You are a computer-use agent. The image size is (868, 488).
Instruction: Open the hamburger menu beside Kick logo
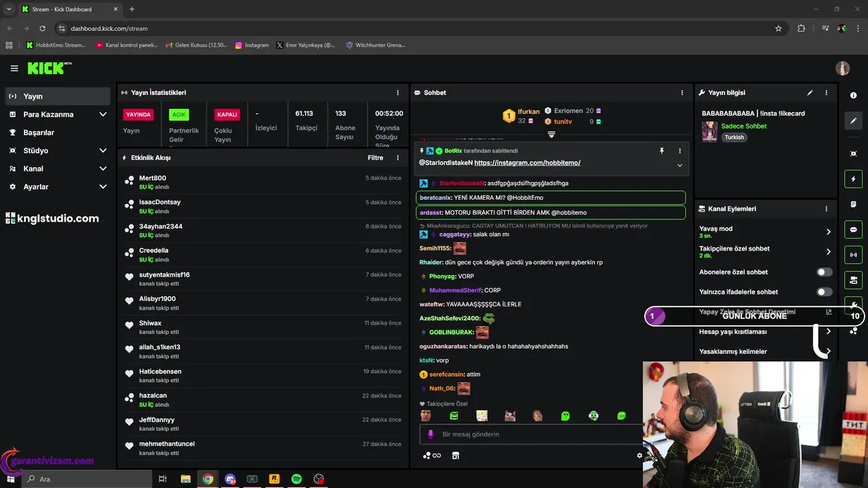14,68
